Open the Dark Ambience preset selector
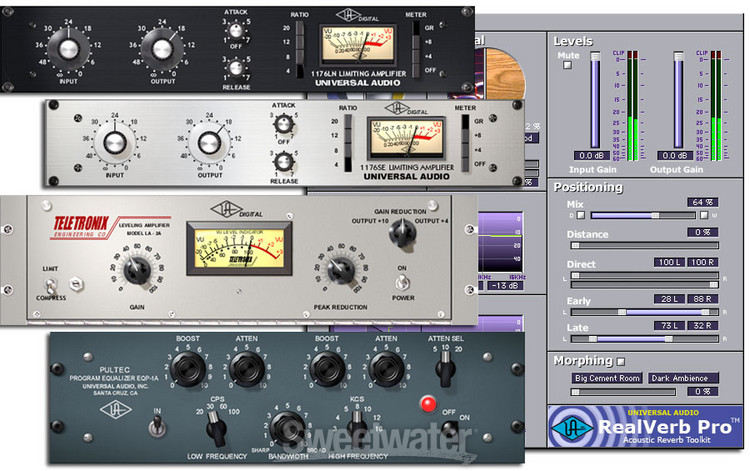The image size is (750, 471). click(682, 379)
